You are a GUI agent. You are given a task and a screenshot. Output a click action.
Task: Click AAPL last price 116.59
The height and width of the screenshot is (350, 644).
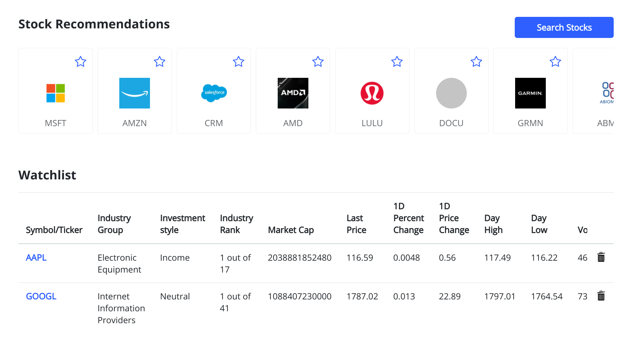[360, 258]
